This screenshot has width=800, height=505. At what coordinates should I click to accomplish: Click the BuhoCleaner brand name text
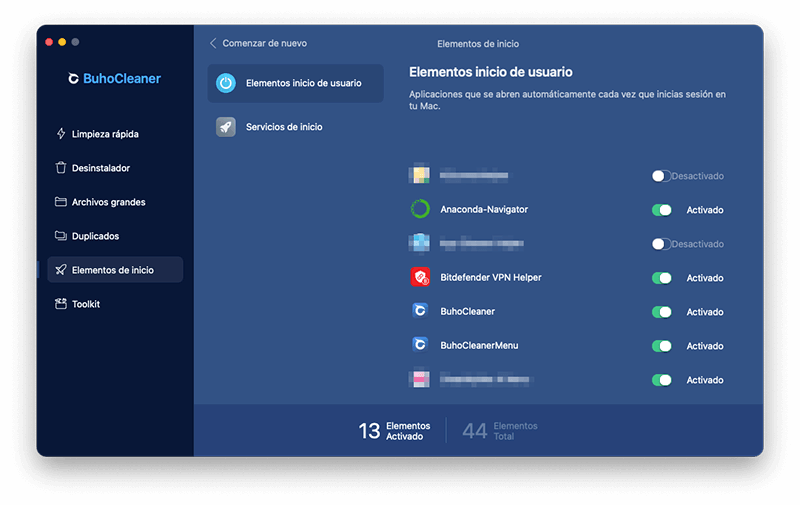pos(122,78)
